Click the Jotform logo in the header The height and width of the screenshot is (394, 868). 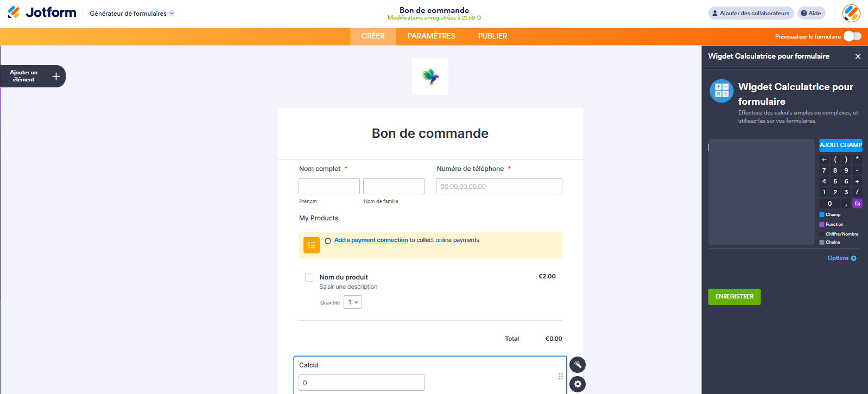42,12
